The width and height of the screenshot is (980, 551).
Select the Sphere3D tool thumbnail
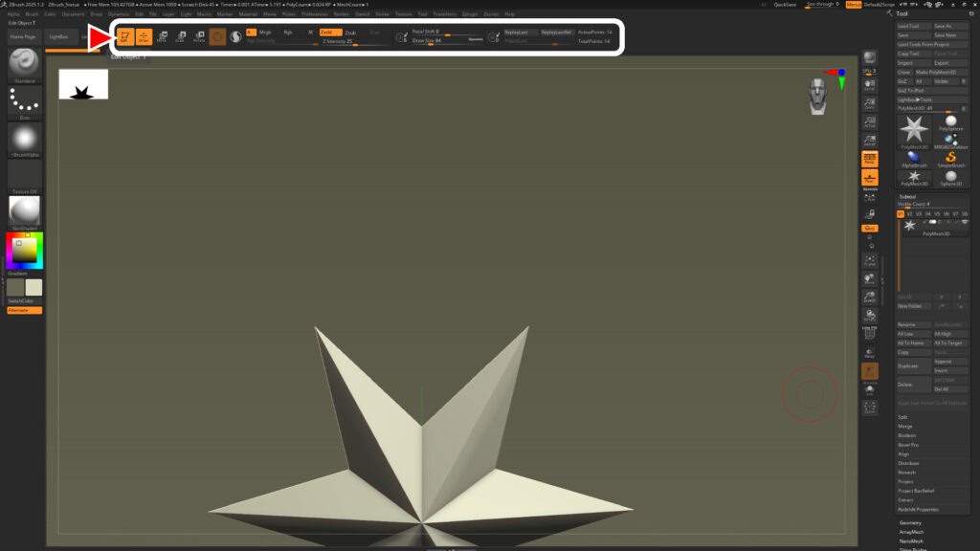pos(951,177)
